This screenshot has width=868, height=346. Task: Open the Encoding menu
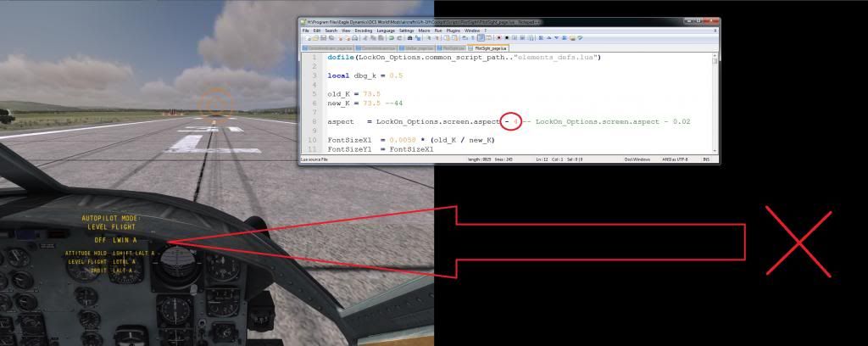(364, 30)
